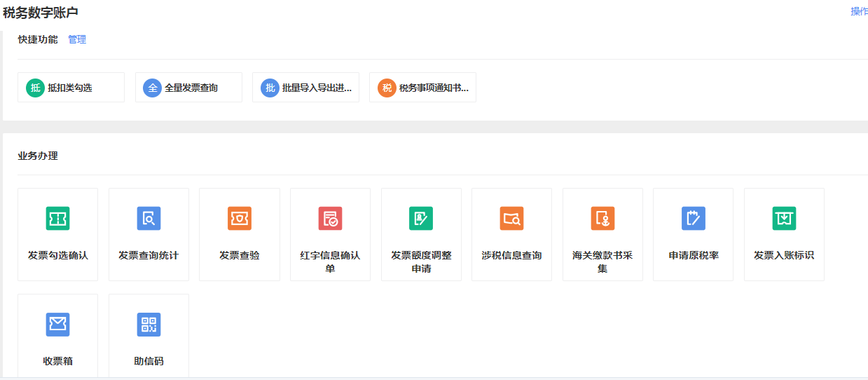
Task: Open 发票勾选确认 green ticket icon
Action: [x=57, y=219]
